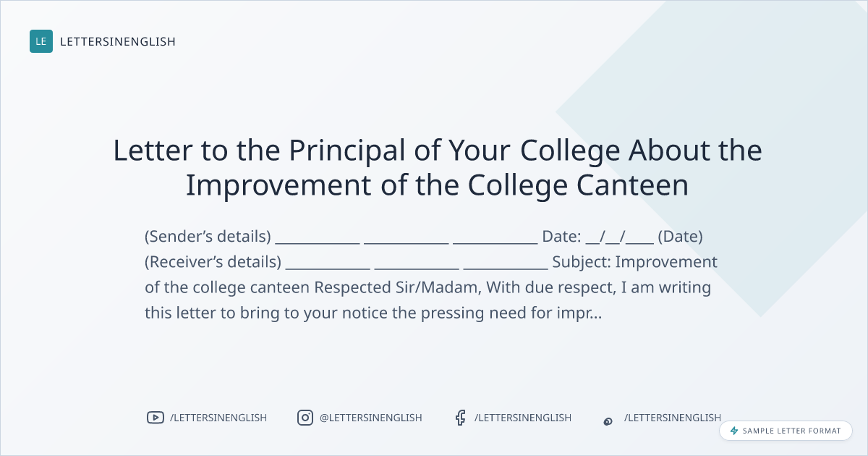Click the heading line "Improvement of the College Canteen"

(x=437, y=185)
